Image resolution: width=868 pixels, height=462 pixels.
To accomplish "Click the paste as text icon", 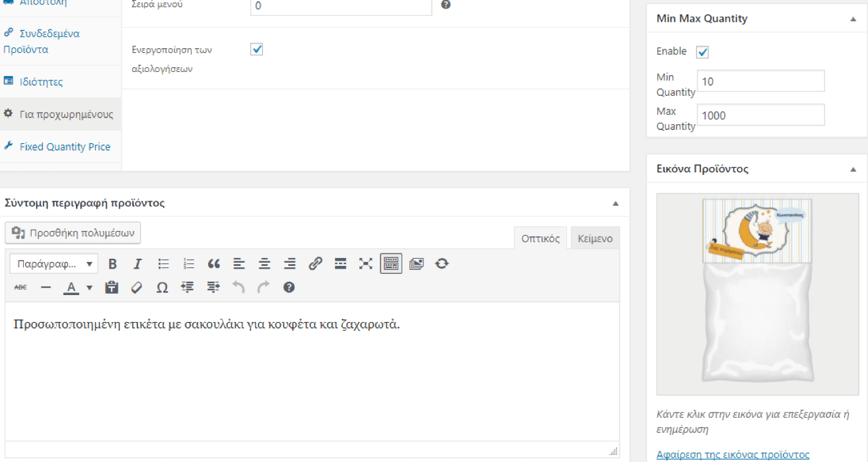I will point(112,287).
